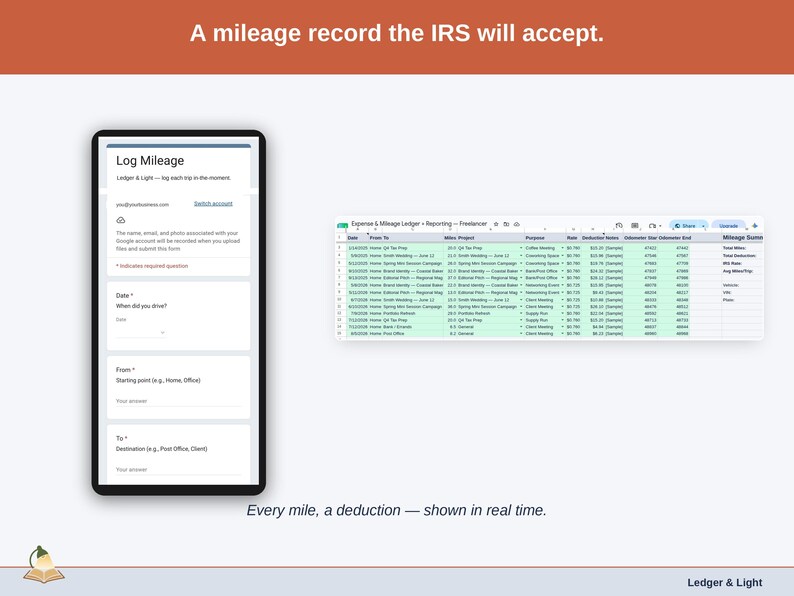The image size is (794, 596).
Task: Click the Share button
Action: click(686, 226)
